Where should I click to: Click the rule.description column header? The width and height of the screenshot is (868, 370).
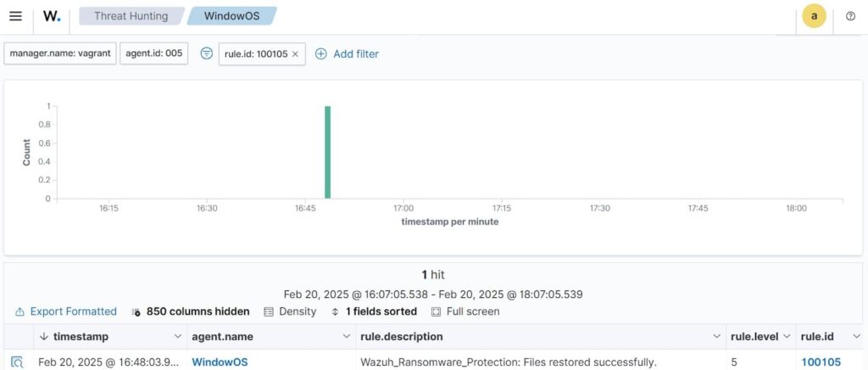(x=401, y=336)
